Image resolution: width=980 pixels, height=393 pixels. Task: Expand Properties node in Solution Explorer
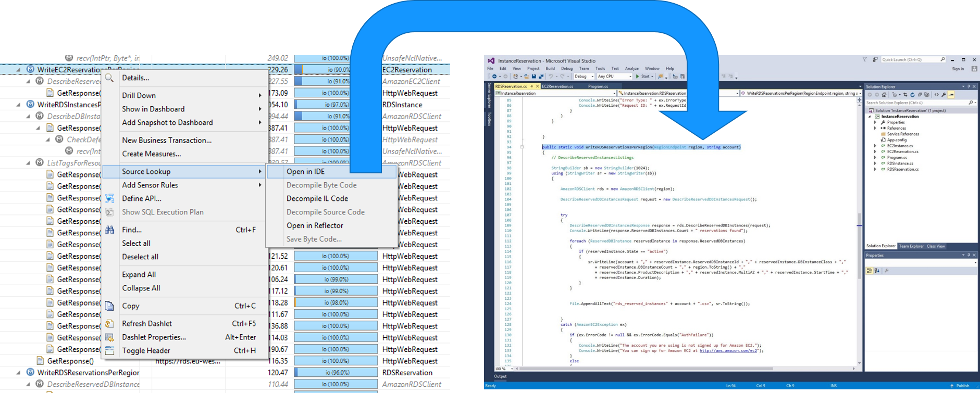(x=875, y=122)
